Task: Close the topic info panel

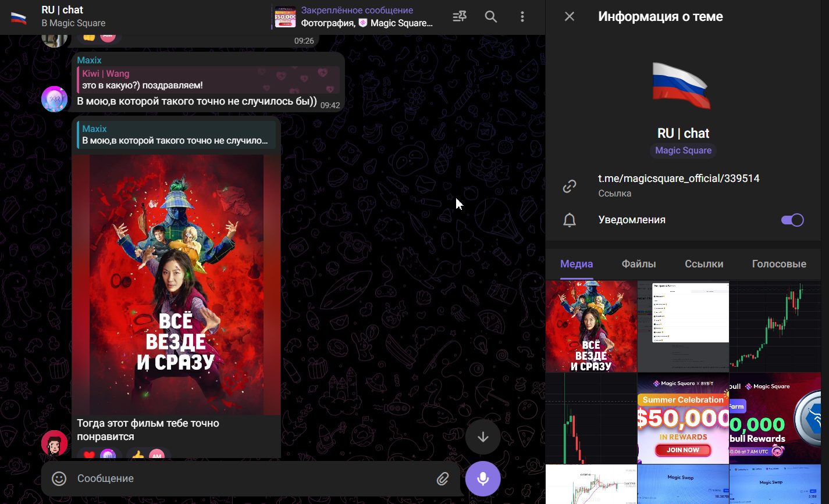Action: (x=570, y=17)
